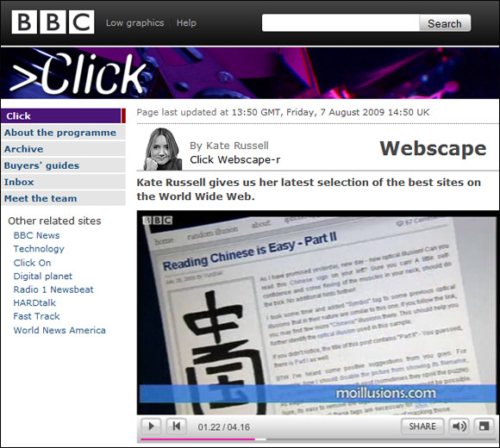Click the Click Webscape-r text

235,159
